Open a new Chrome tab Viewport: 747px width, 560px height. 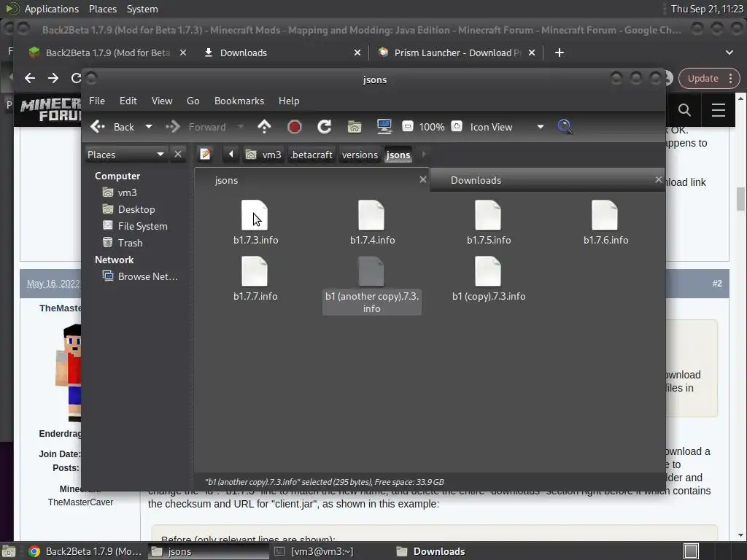[560, 52]
